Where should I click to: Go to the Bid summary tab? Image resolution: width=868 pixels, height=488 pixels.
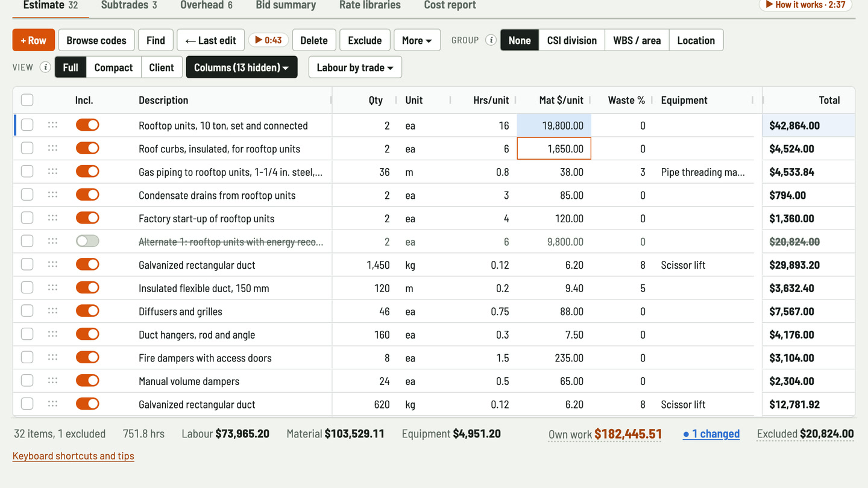tap(286, 5)
